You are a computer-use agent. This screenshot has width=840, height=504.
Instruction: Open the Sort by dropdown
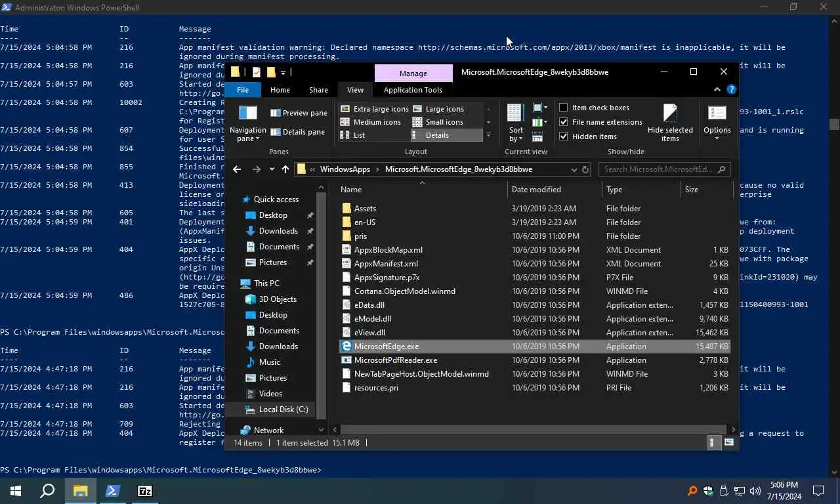pyautogui.click(x=516, y=123)
